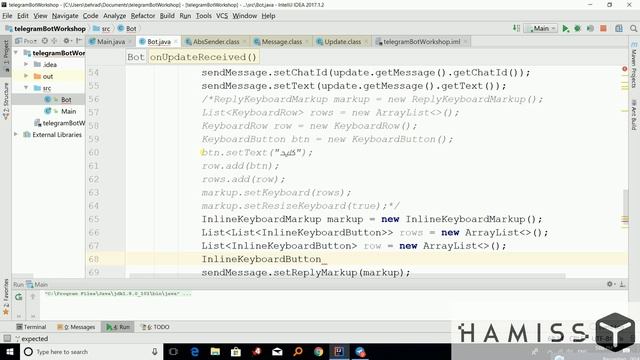Click the Make Project build icon

[x=516, y=29]
